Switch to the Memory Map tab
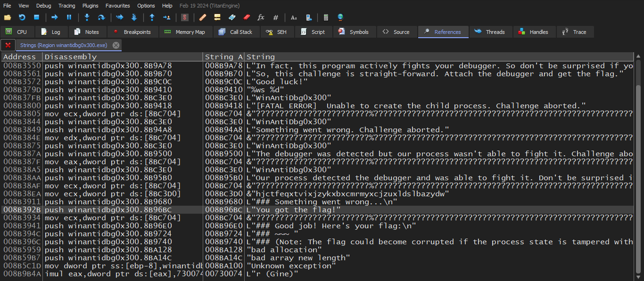This screenshot has width=644, height=281. 185,32
